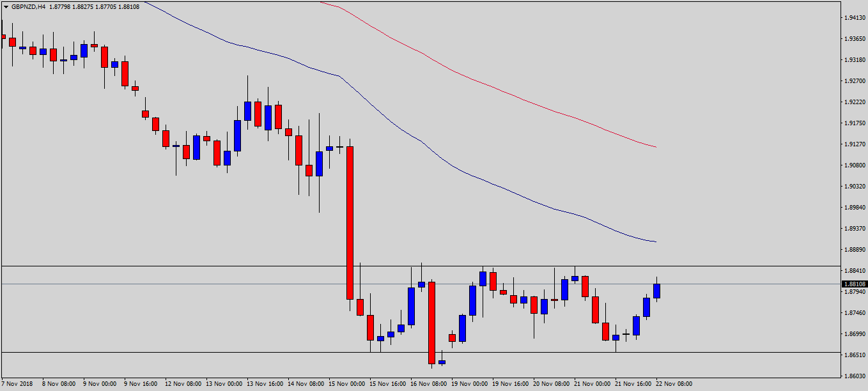Click the OHLC values '1.87798 1.88275 1.87705 1.88108'
Image resolution: width=868 pixels, height=391 pixels.
[94, 7]
